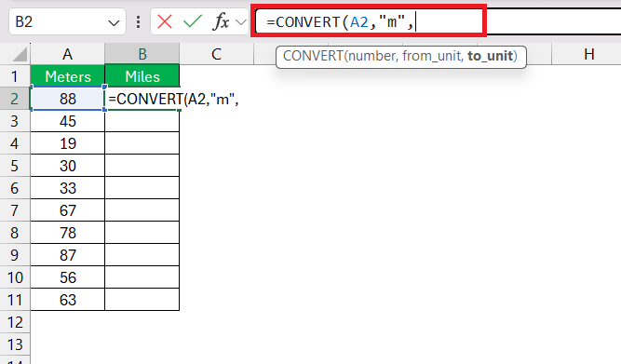The height and width of the screenshot is (364, 621).
Task: Click the cell containing 56
Action: click(x=68, y=277)
